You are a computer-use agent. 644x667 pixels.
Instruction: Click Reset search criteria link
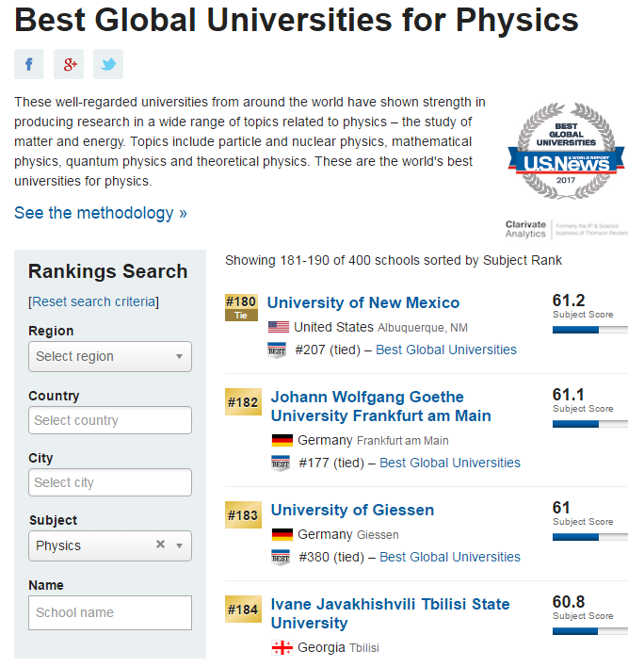(x=93, y=301)
